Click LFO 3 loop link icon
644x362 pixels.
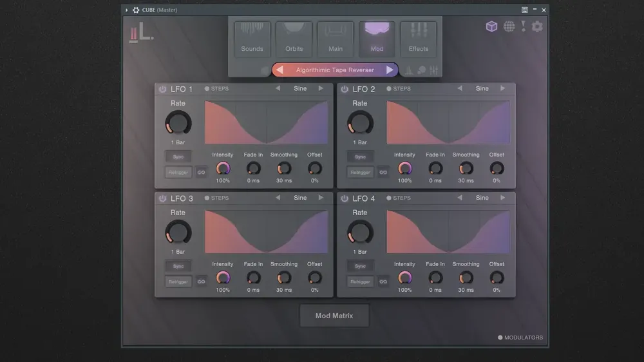(x=201, y=281)
